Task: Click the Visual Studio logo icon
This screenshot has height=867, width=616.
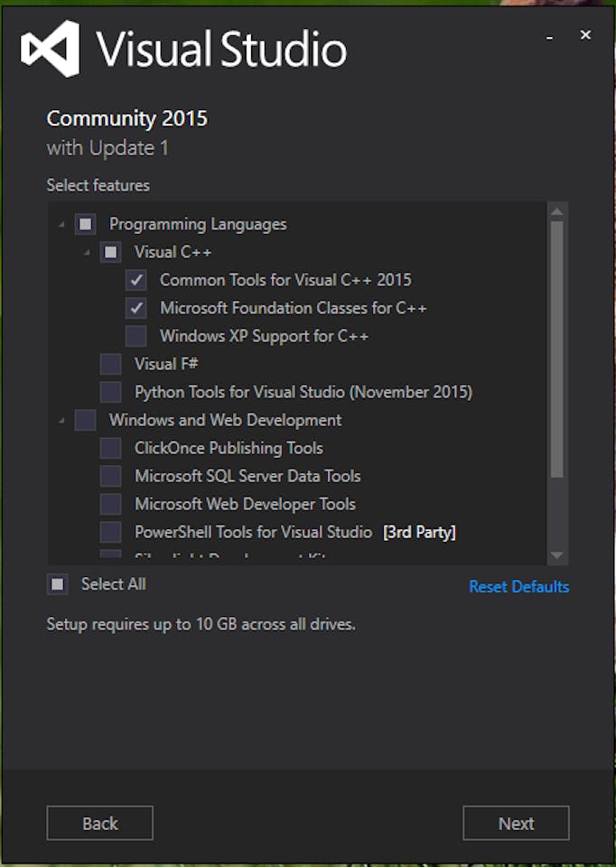Action: (x=51, y=49)
